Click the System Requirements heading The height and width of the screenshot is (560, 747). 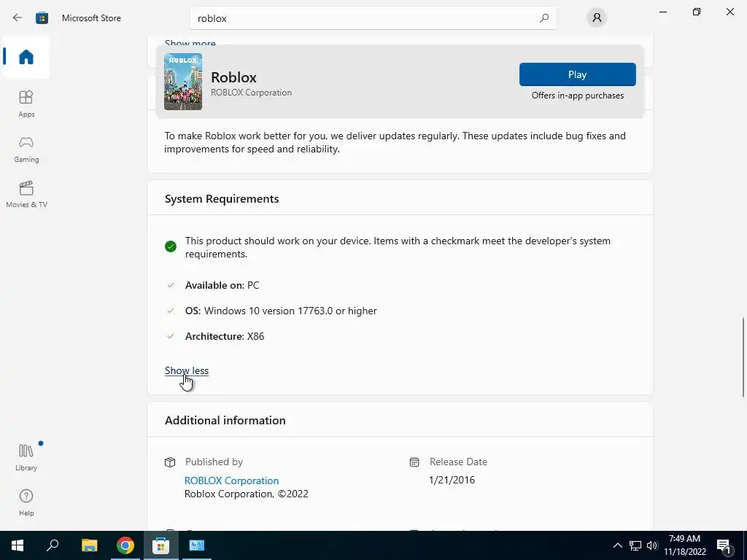[222, 198]
